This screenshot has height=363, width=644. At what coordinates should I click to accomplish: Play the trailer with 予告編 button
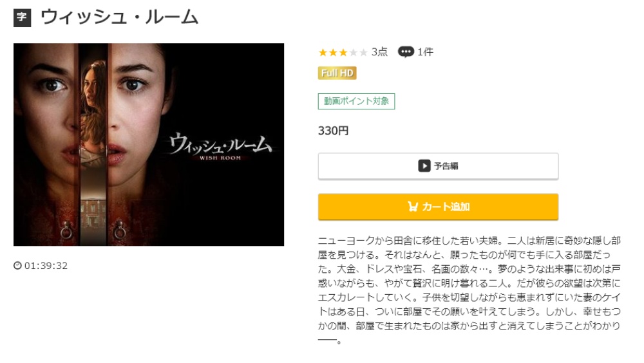tap(438, 166)
